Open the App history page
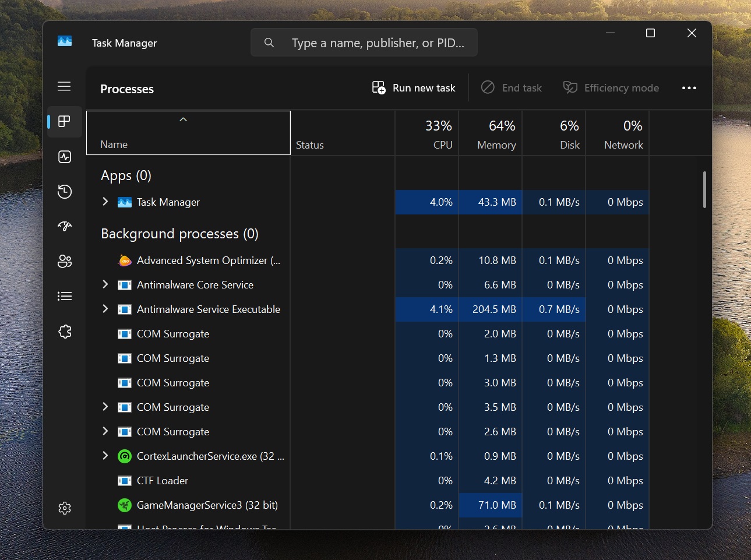The image size is (751, 560). click(64, 191)
